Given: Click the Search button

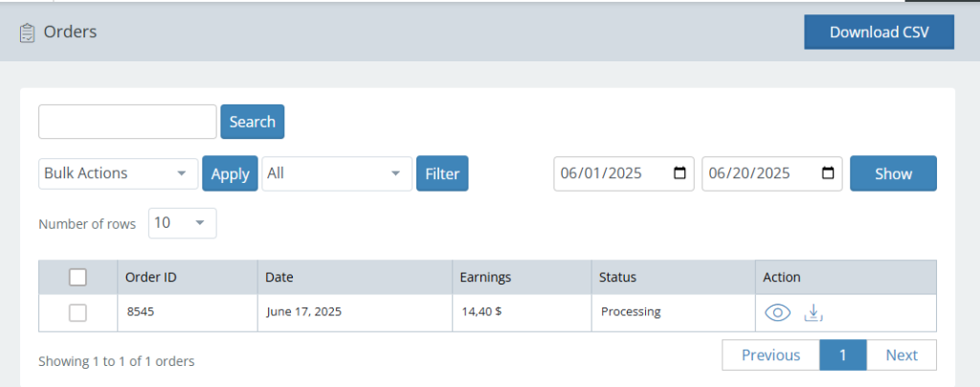Looking at the screenshot, I should [252, 122].
